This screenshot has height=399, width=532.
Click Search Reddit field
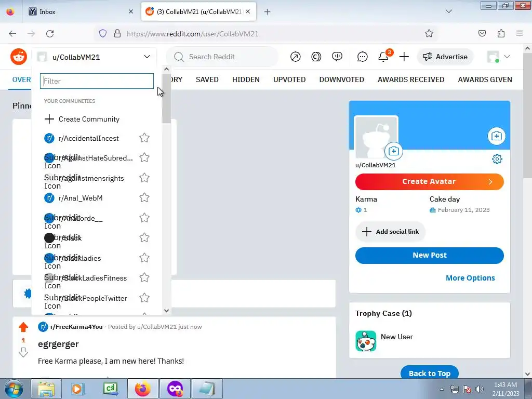coord(222,57)
